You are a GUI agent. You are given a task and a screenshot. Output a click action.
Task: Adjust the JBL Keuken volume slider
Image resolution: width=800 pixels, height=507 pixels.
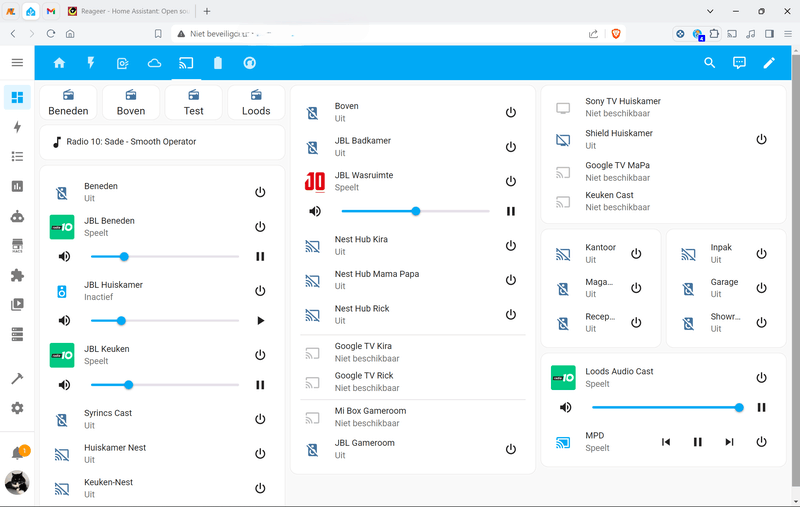[x=165, y=385]
